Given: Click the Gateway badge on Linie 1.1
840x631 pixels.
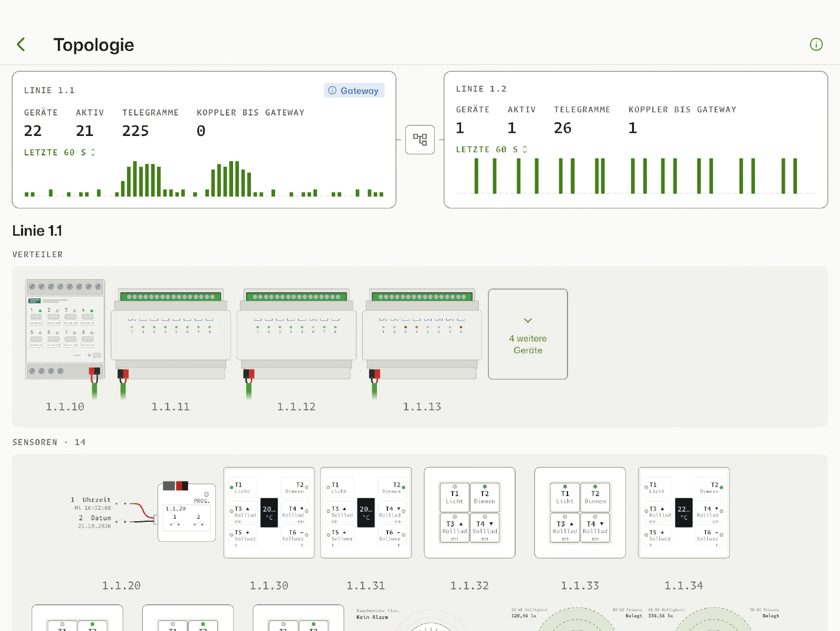Looking at the screenshot, I should click(354, 90).
